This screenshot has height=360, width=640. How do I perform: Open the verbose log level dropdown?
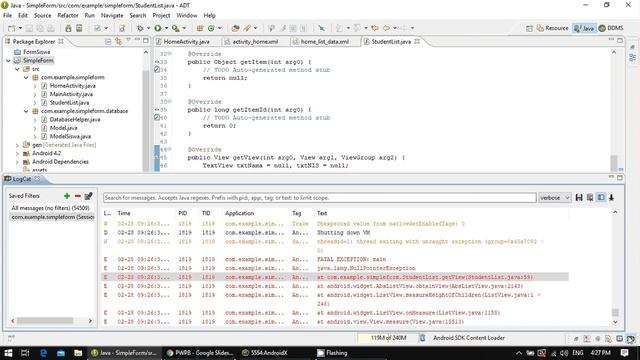[x=555, y=198]
